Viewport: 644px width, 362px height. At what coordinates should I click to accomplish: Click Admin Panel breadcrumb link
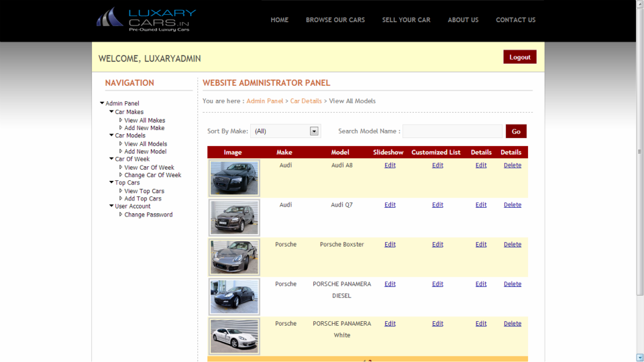[265, 101]
